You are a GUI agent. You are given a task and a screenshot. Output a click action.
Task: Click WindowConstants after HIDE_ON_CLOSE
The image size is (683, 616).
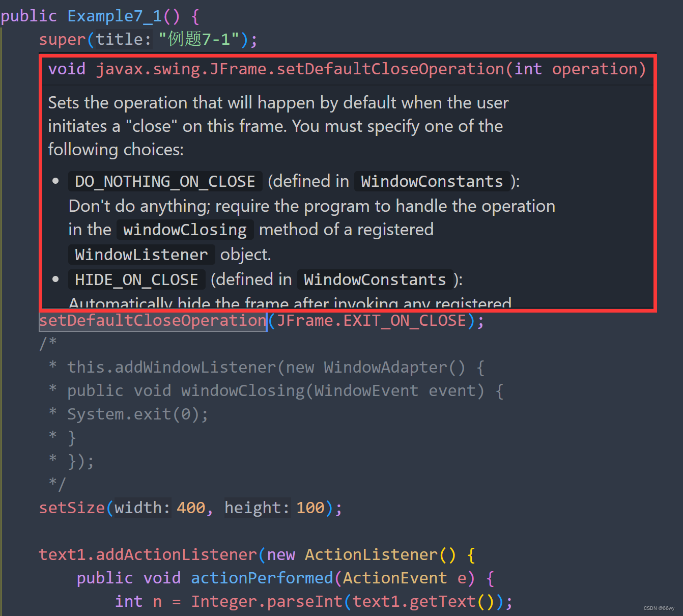pyautogui.click(x=375, y=279)
